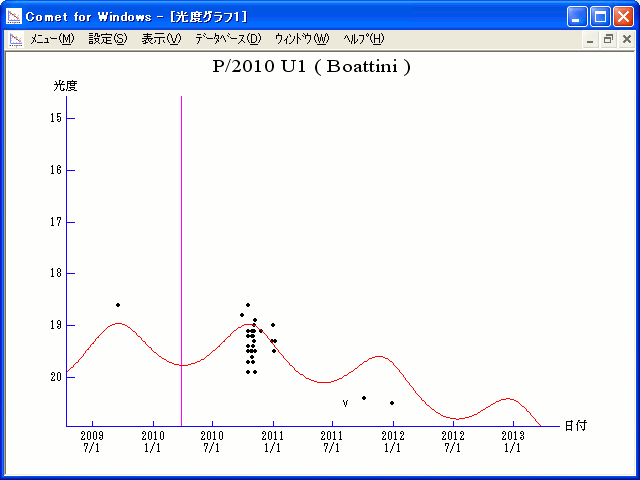
Task: Open the 設定(S) settings menu
Action: point(108,39)
